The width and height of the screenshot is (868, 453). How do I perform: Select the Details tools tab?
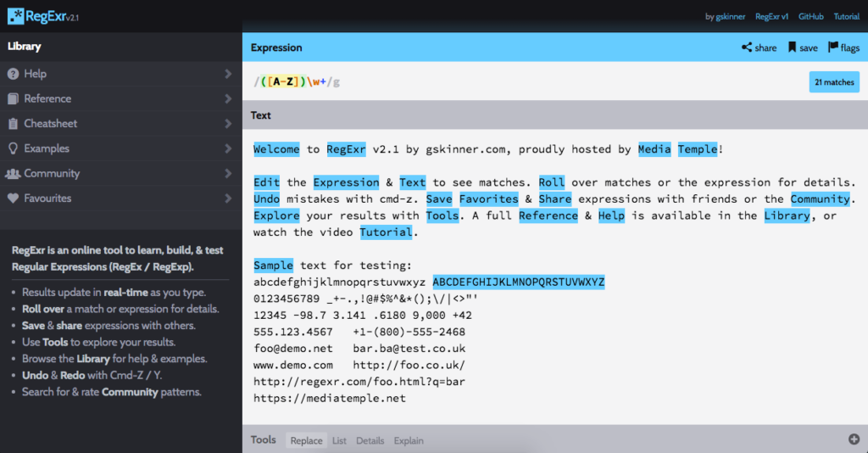click(370, 440)
